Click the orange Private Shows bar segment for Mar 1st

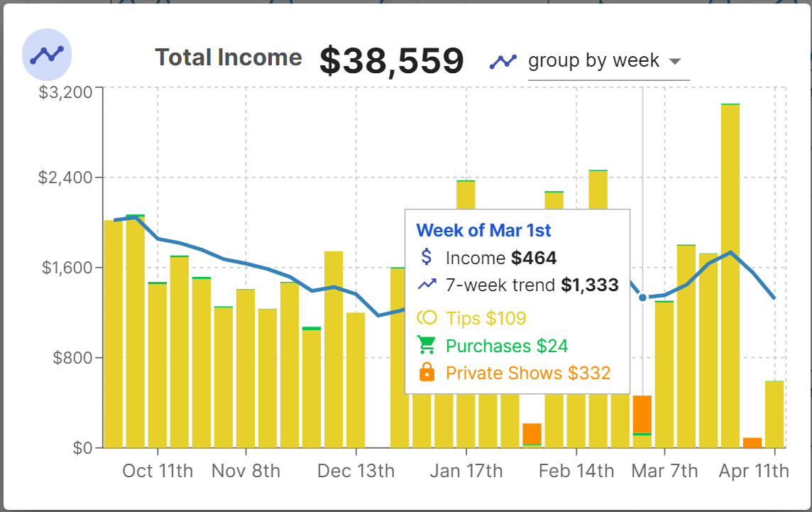642,413
